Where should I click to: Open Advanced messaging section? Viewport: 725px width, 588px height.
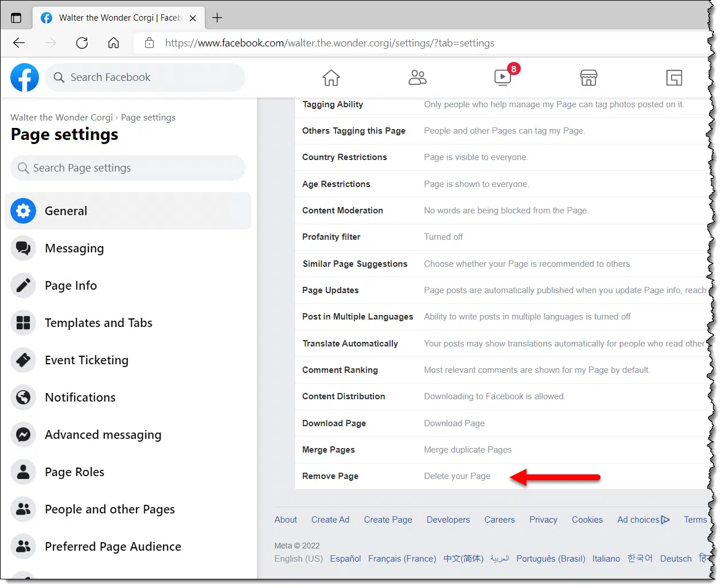tap(128, 435)
